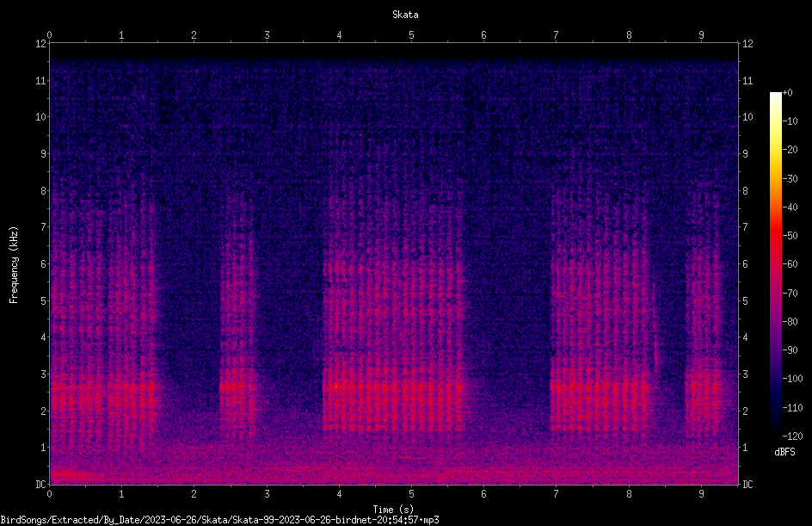Click the "5" tick on bottom time axis
Viewport: 812px width, 526px height.
coord(411,494)
